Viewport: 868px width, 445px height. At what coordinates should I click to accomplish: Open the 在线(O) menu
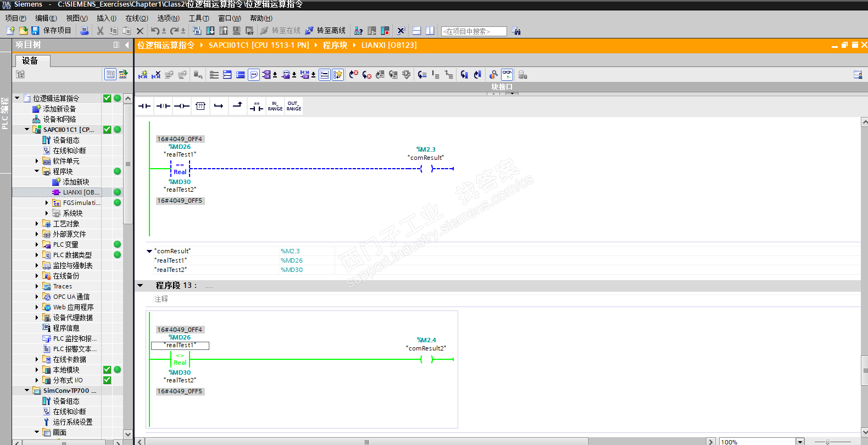pyautogui.click(x=137, y=18)
